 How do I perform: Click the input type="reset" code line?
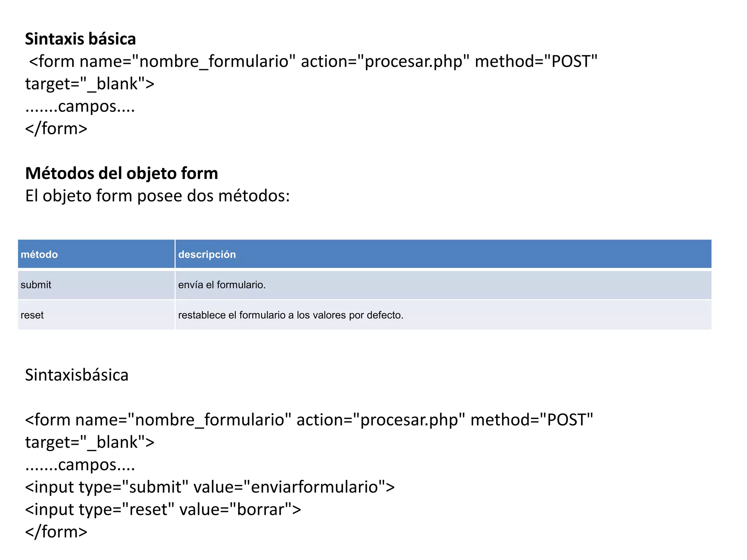(x=163, y=509)
